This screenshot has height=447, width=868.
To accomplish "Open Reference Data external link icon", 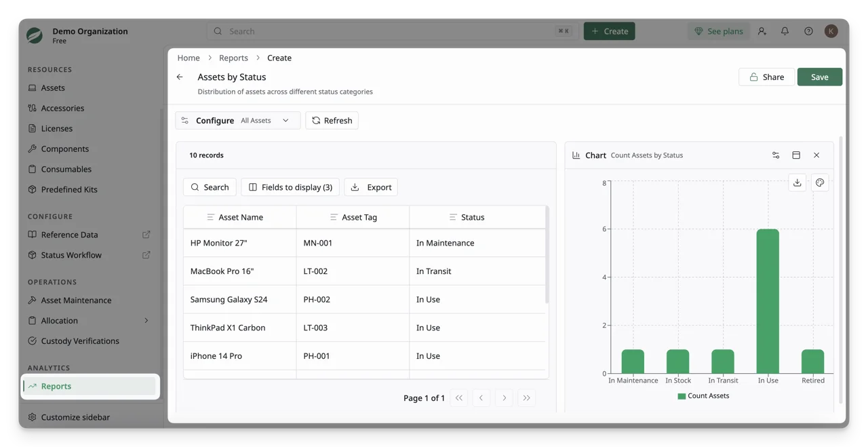I will (146, 235).
